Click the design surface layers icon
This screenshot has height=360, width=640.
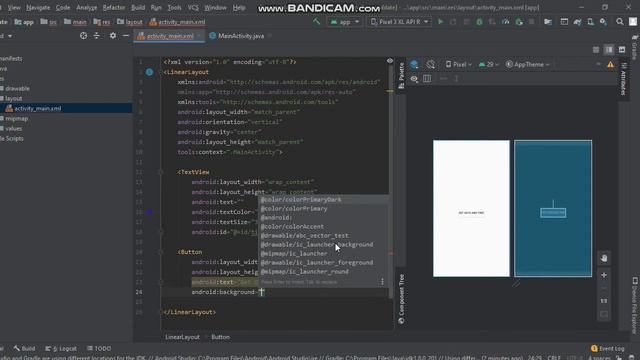click(x=414, y=64)
